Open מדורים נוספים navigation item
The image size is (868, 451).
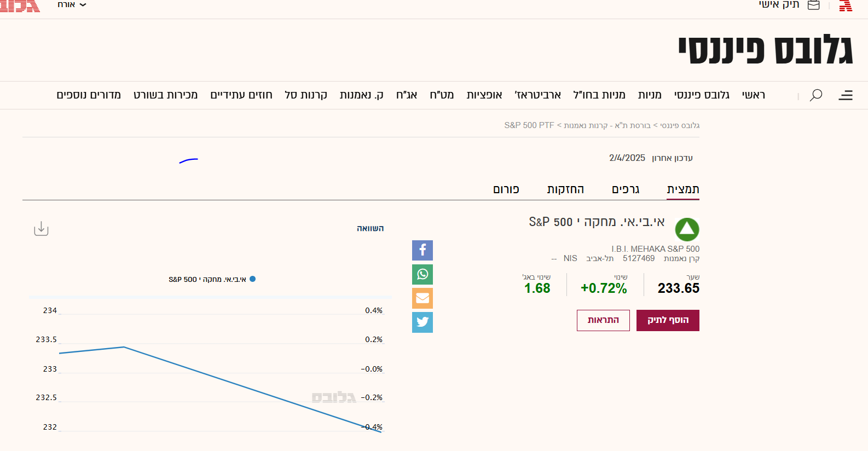coord(89,95)
